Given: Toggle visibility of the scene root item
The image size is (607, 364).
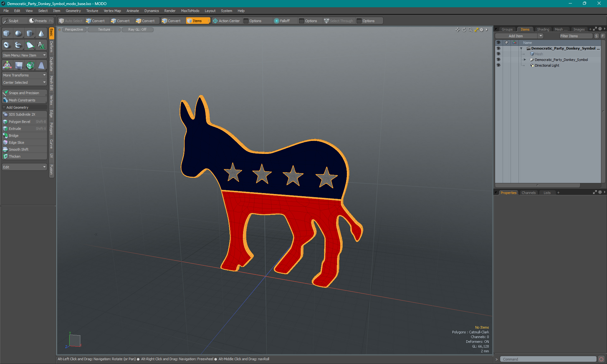Looking at the screenshot, I should [x=499, y=48].
